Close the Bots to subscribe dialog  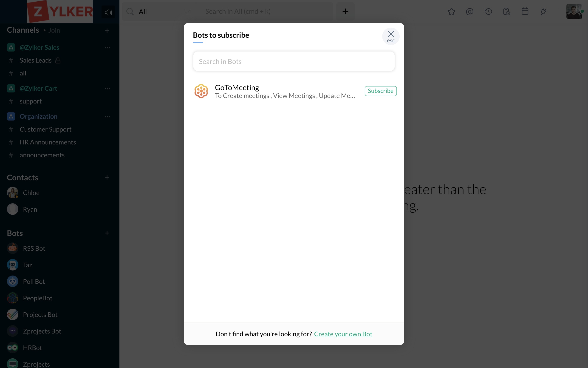point(391,37)
